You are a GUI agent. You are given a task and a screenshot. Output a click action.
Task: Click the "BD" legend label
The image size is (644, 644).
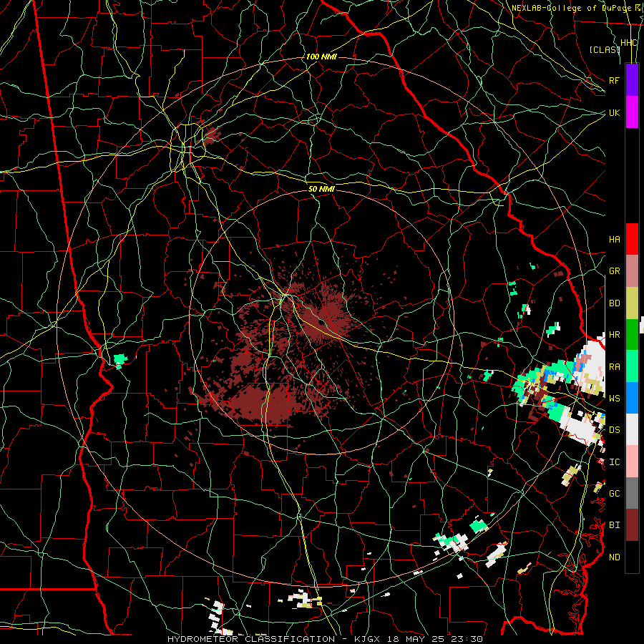pyautogui.click(x=615, y=303)
